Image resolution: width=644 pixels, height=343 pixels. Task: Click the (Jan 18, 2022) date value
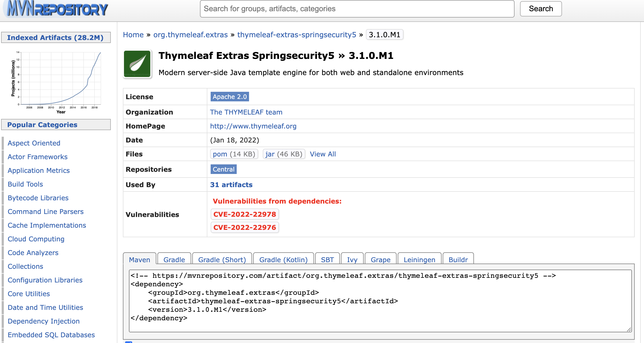pos(235,140)
